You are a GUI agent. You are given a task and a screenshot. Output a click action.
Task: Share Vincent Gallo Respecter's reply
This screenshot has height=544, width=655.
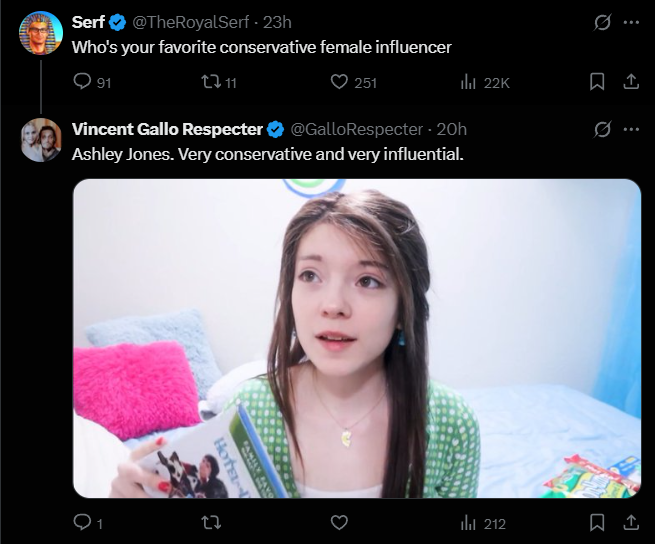click(630, 522)
